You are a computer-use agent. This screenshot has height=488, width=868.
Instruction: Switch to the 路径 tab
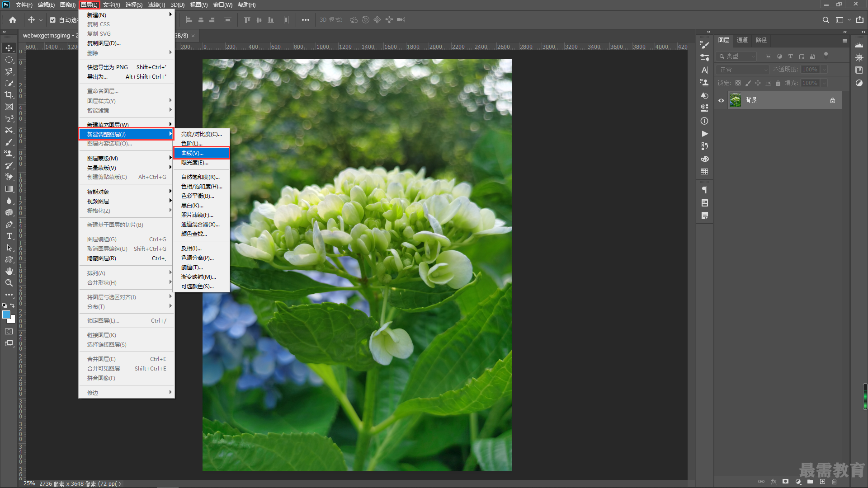(x=761, y=40)
